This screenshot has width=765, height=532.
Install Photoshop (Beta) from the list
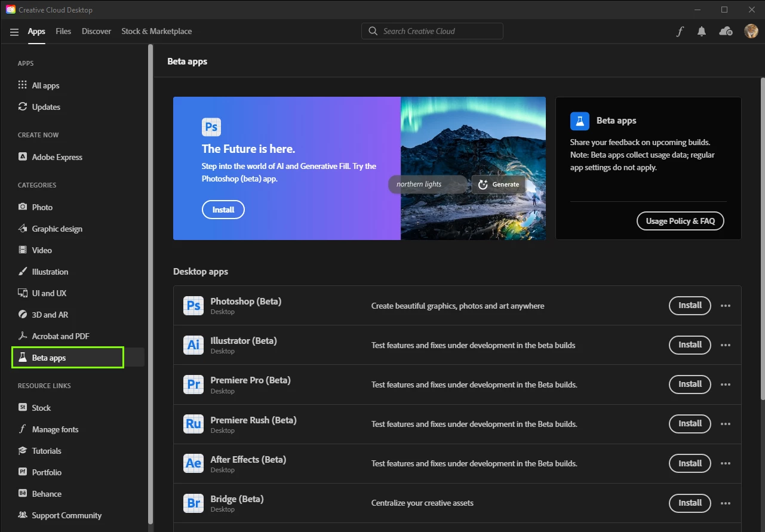tap(690, 305)
